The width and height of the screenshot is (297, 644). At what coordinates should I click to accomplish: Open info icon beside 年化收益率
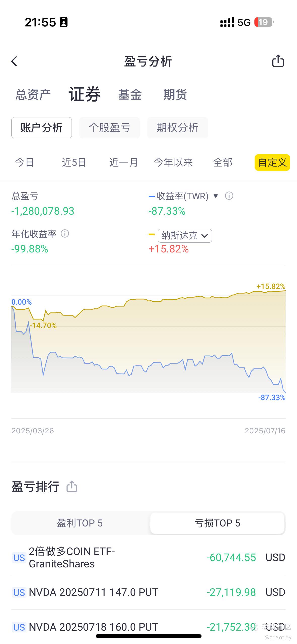click(65, 234)
